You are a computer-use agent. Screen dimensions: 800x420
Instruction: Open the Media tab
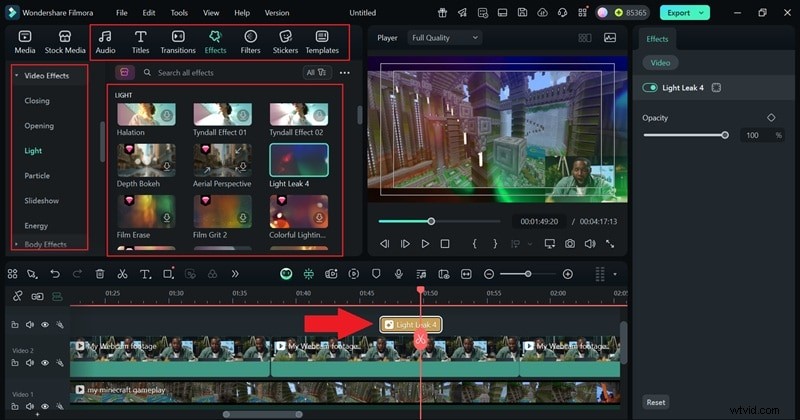click(x=24, y=42)
